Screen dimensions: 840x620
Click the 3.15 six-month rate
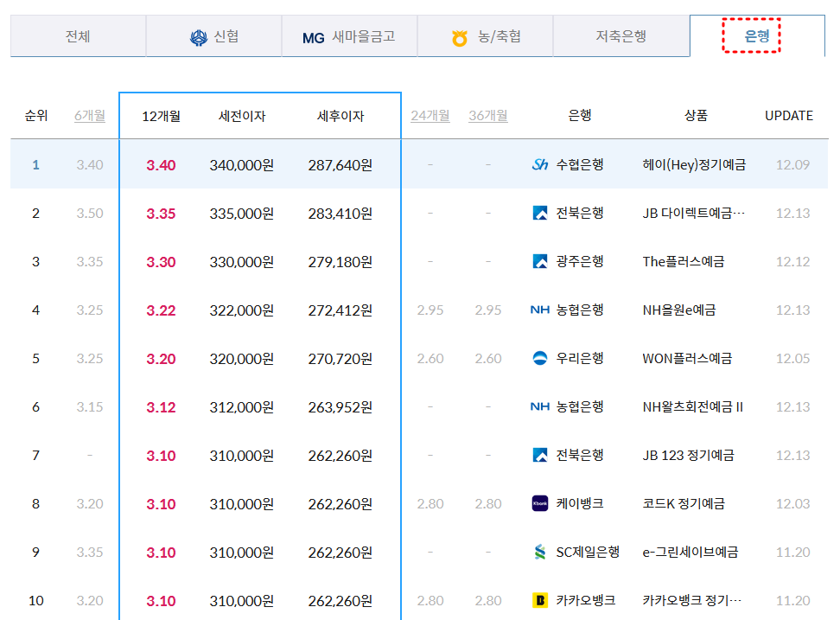coord(90,406)
